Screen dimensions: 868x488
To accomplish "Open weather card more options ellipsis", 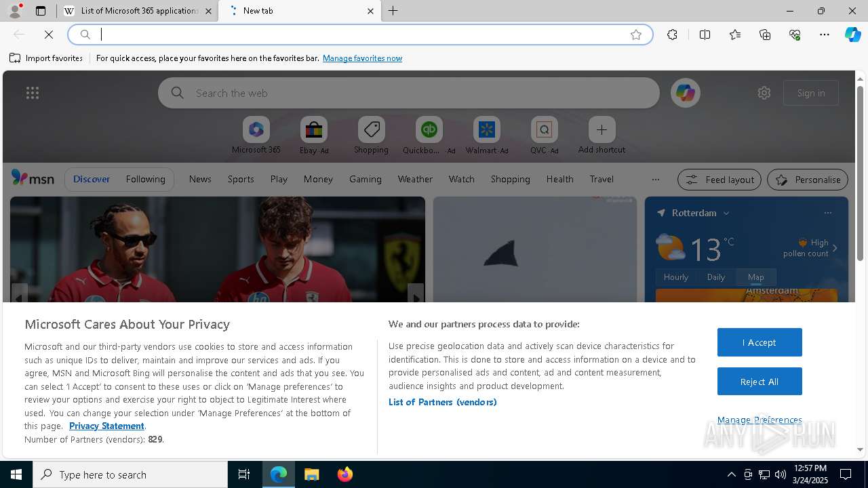I will (x=827, y=213).
